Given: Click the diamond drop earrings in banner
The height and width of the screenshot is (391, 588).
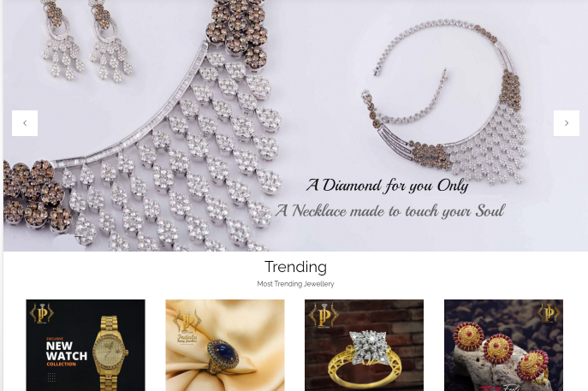Looking at the screenshot, I should point(86,39).
